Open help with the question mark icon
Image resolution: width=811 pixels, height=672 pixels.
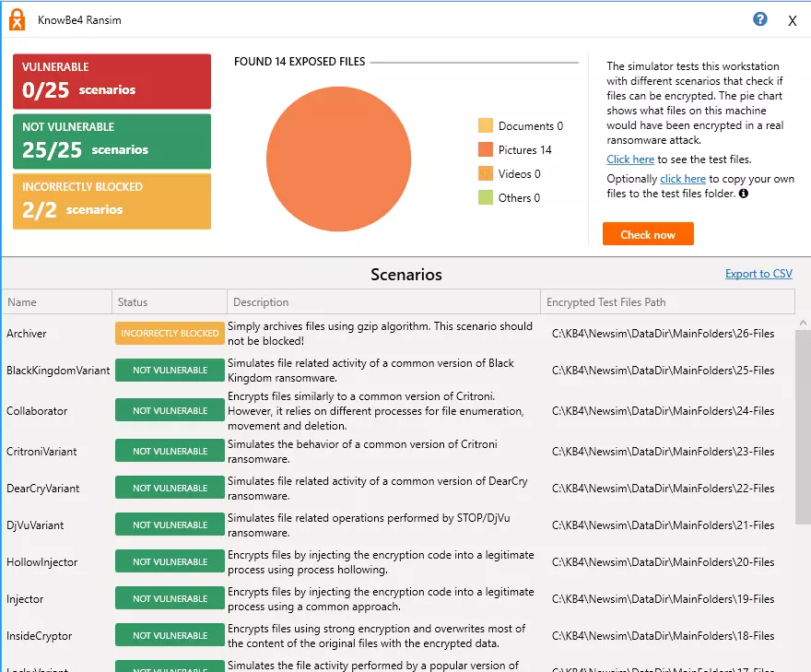(760, 19)
